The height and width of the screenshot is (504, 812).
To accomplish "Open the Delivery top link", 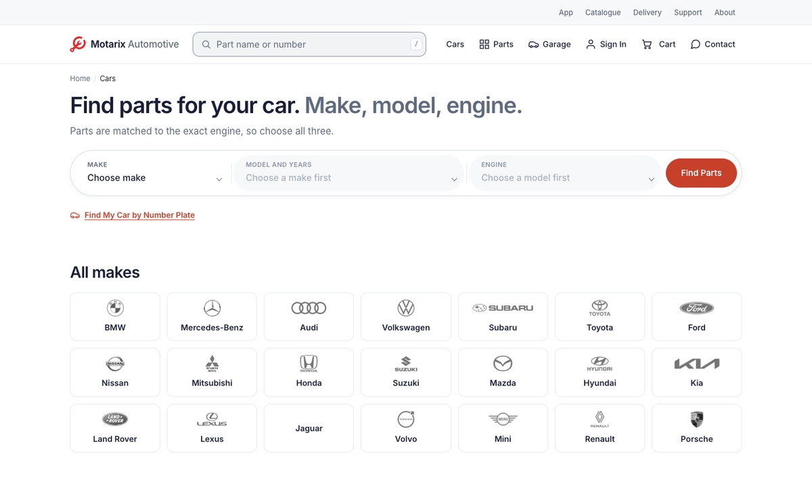I will coord(648,12).
